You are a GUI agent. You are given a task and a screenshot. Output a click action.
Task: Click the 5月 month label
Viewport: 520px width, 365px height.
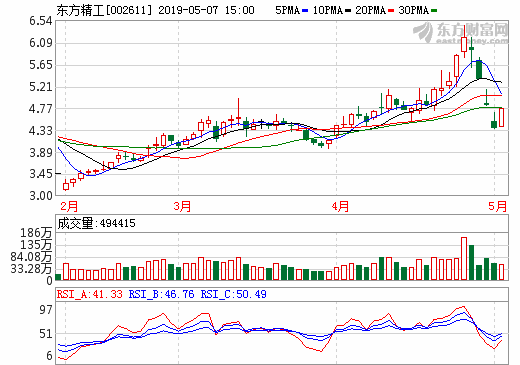click(497, 206)
